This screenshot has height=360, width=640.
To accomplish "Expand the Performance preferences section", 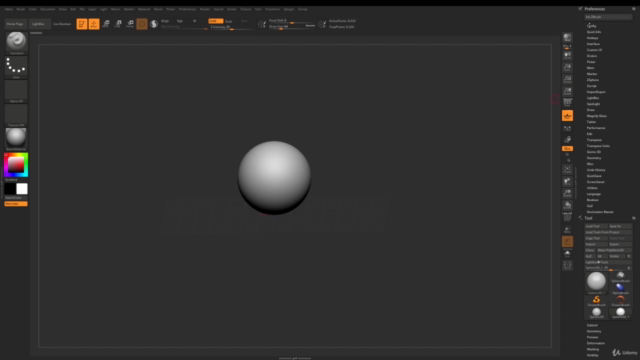I will (596, 128).
